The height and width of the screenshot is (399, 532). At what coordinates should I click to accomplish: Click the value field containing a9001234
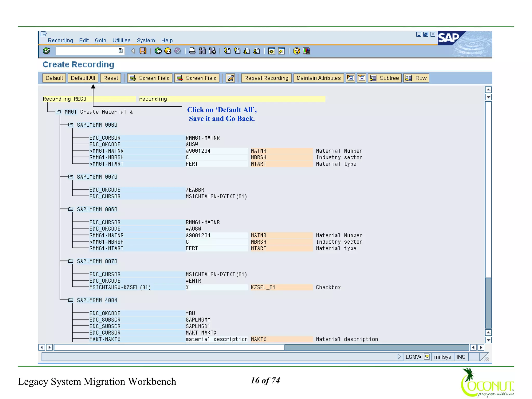[x=216, y=151]
